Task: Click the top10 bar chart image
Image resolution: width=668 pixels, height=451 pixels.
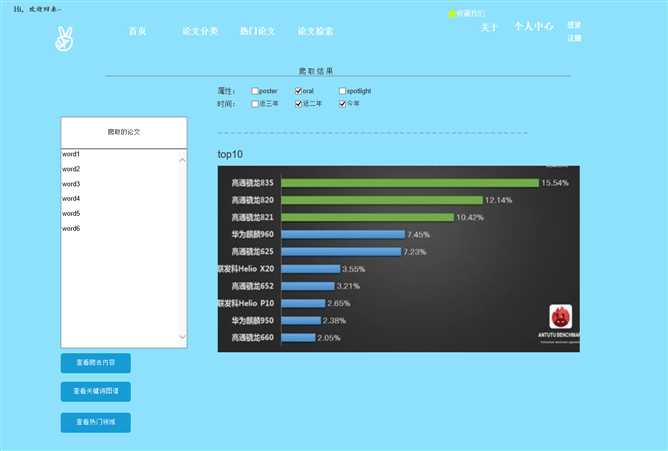Action: pos(398,259)
